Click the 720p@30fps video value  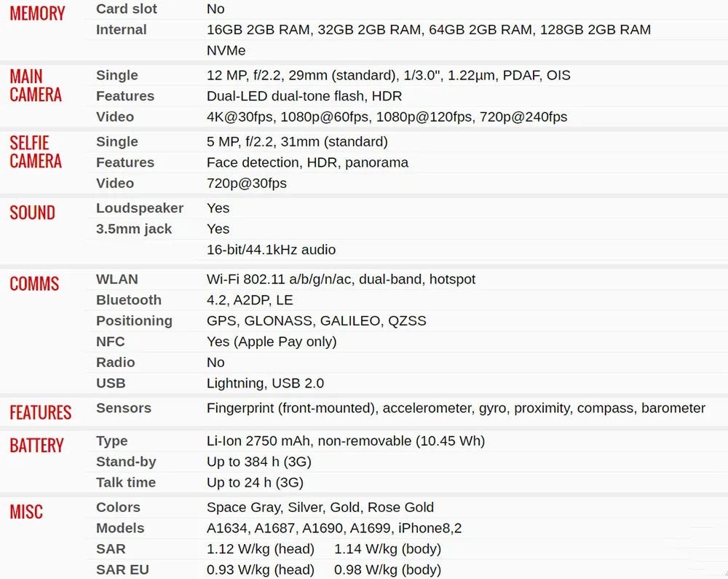pos(247,184)
